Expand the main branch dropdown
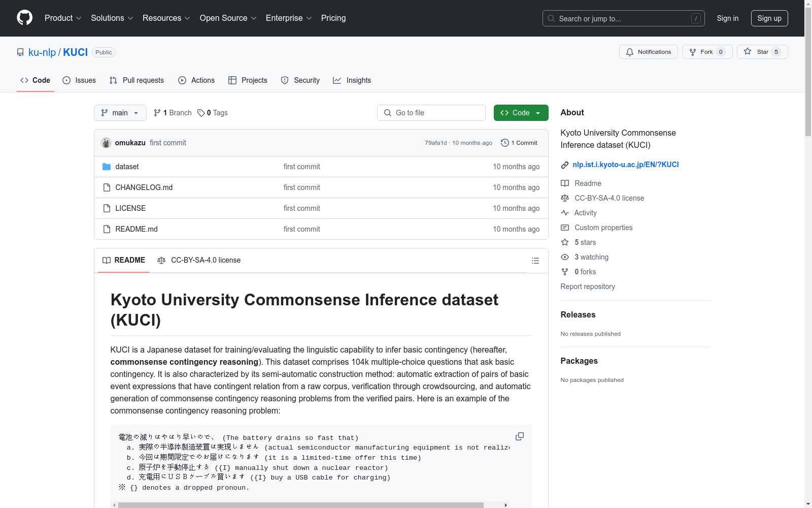The width and height of the screenshot is (812, 508). click(120, 113)
